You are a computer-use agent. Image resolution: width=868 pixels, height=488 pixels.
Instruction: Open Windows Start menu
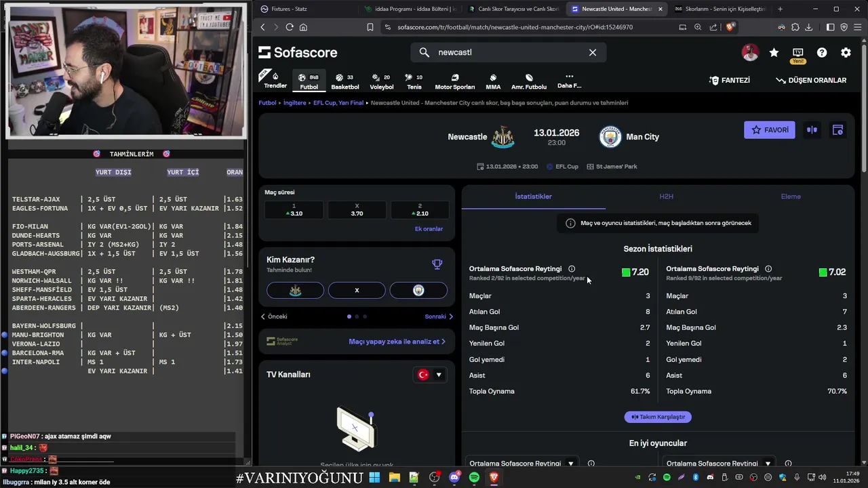(374, 478)
